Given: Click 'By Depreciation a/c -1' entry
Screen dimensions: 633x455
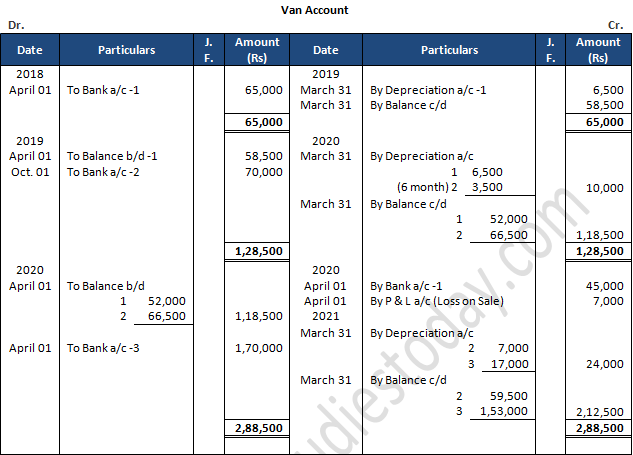Looking at the screenshot, I should 428,90.
